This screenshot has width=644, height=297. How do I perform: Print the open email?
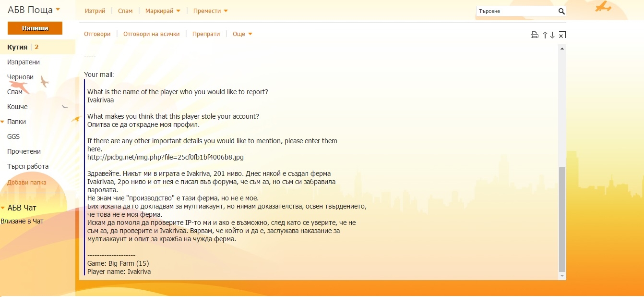pyautogui.click(x=535, y=35)
